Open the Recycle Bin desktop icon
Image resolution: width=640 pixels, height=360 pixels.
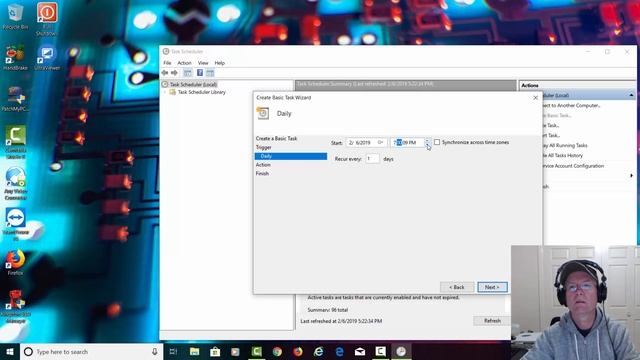click(x=15, y=17)
